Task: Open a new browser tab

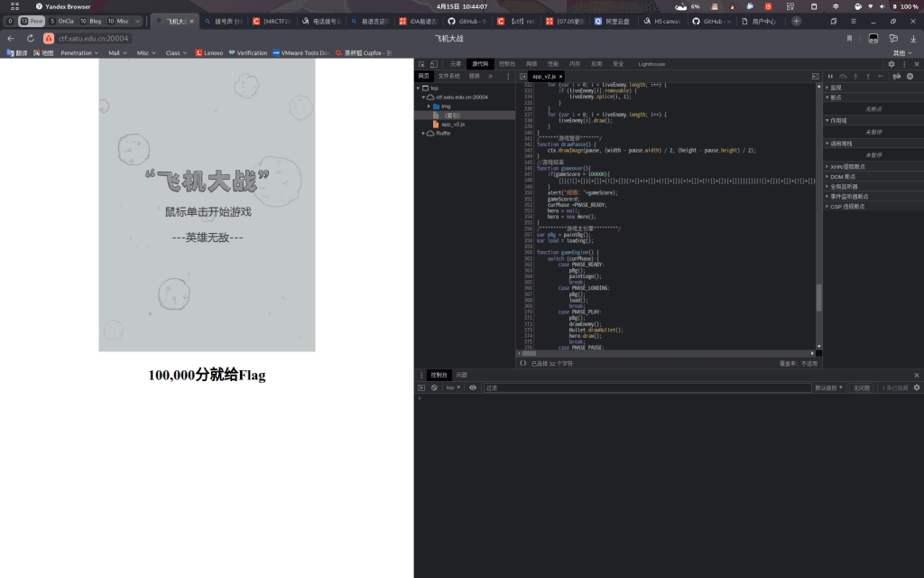Action: 796,22
